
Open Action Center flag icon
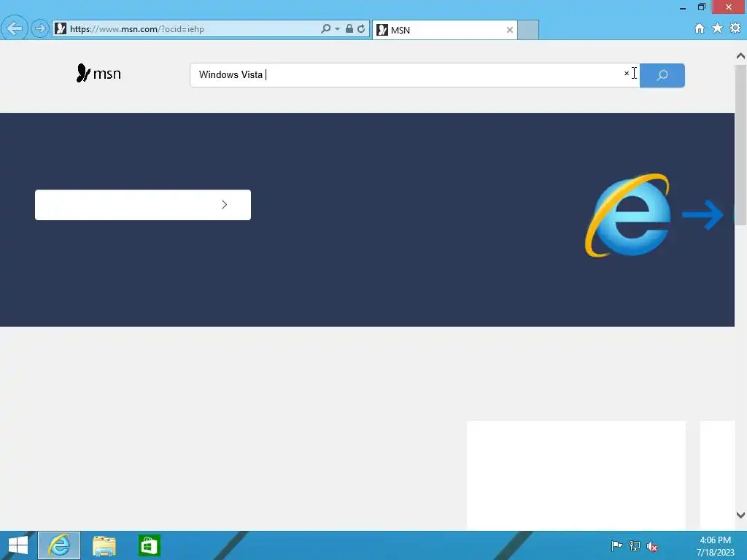coord(616,545)
